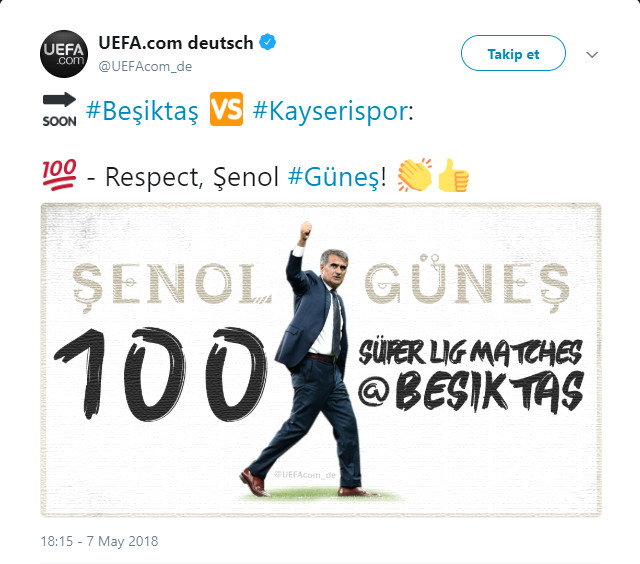Image resolution: width=640 pixels, height=564 pixels.
Task: Expand the tweet options chevron
Action: (x=592, y=54)
